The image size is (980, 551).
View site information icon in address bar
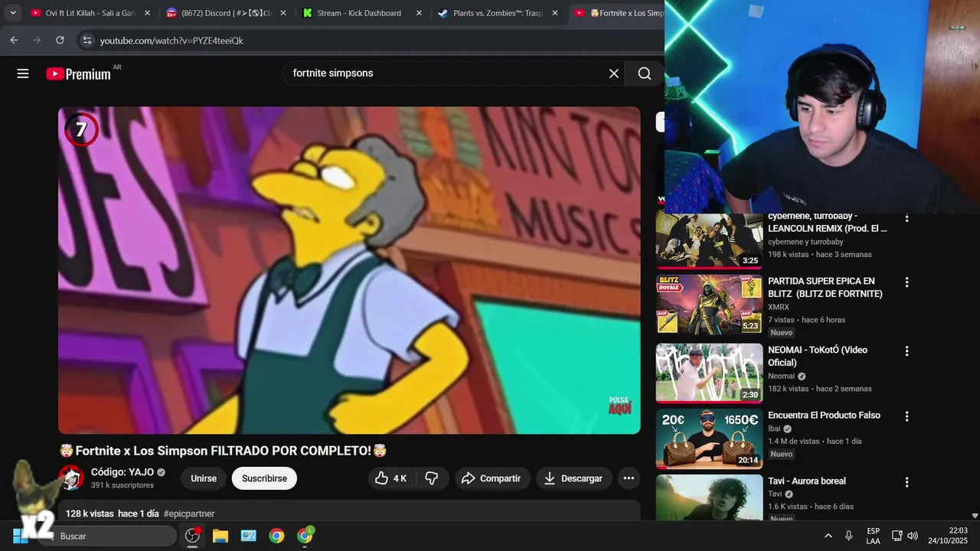[x=87, y=41]
